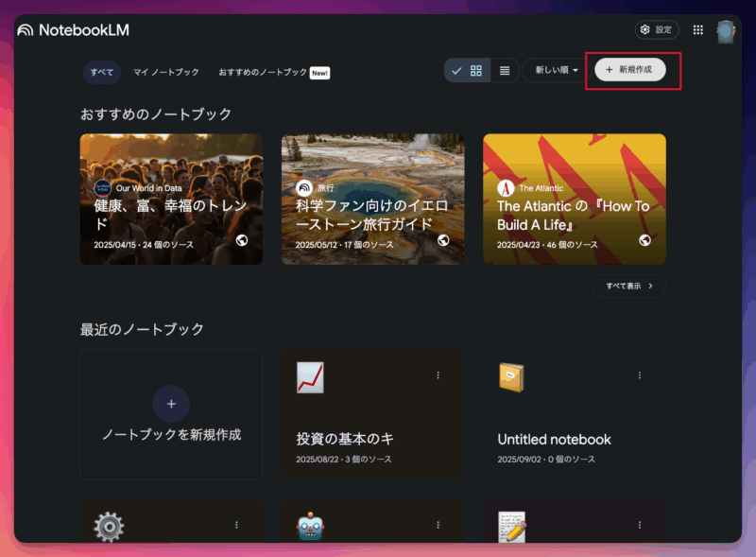
Task: Open more options for Untitled notebook
Action: 640,375
